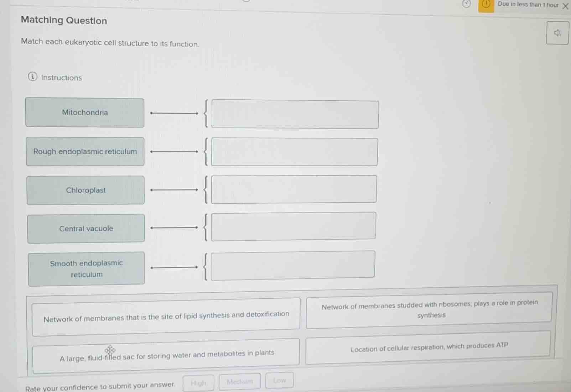The width and height of the screenshot is (571, 392).
Task: Click the Matching Question heading
Action: [63, 21]
